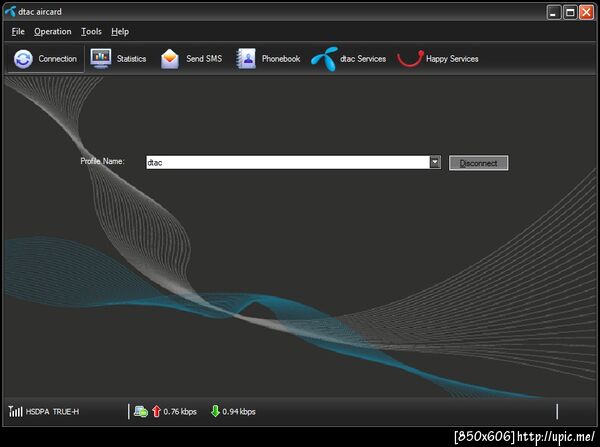
Task: Click the Disconnect button
Action: point(479,163)
